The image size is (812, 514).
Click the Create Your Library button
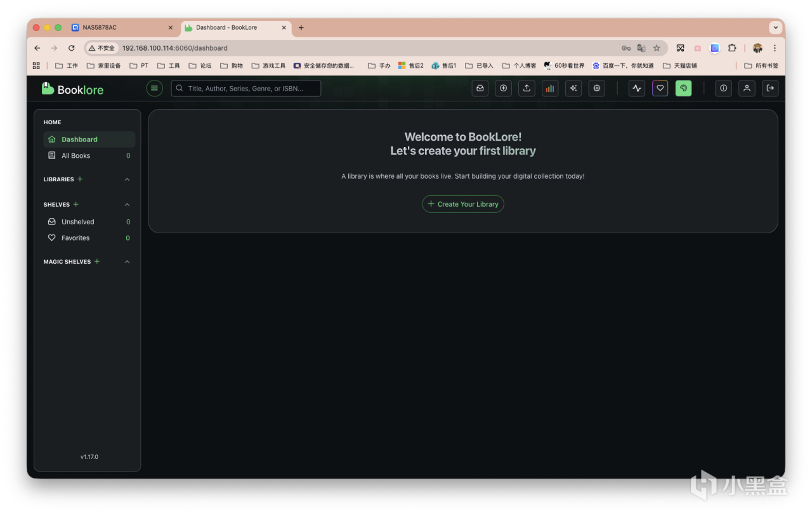pyautogui.click(x=463, y=204)
